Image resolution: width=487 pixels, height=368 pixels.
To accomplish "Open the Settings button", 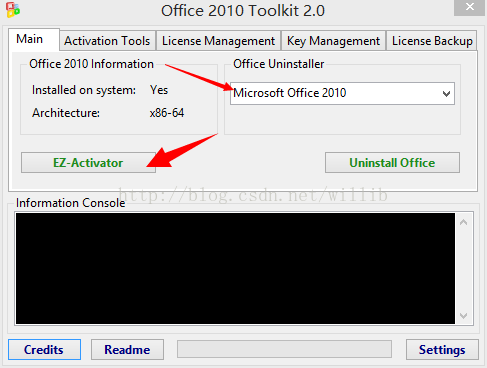I will tap(442, 350).
